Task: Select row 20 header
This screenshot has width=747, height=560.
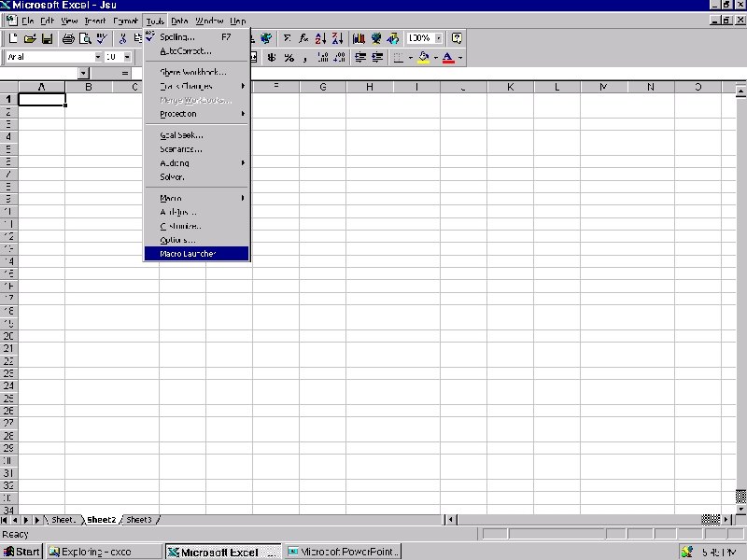Action: click(8, 336)
